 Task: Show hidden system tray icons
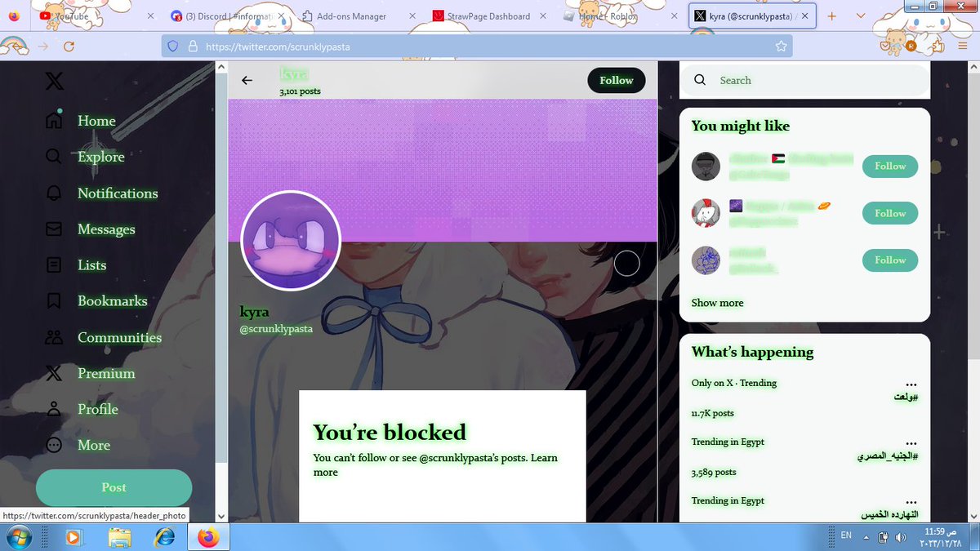pyautogui.click(x=866, y=537)
